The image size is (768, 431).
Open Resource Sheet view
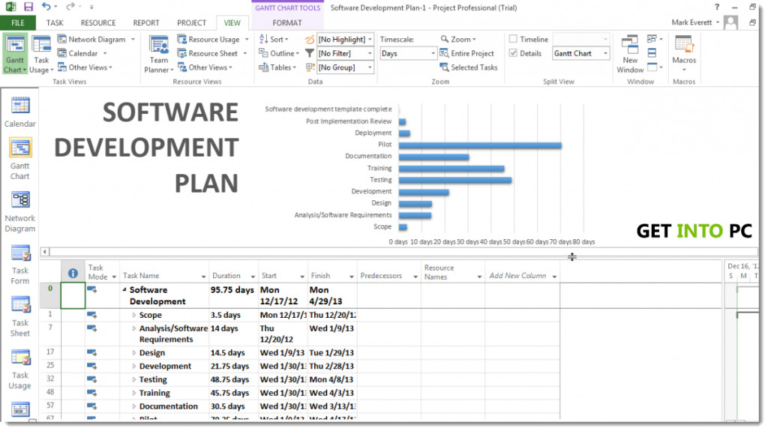[208, 53]
